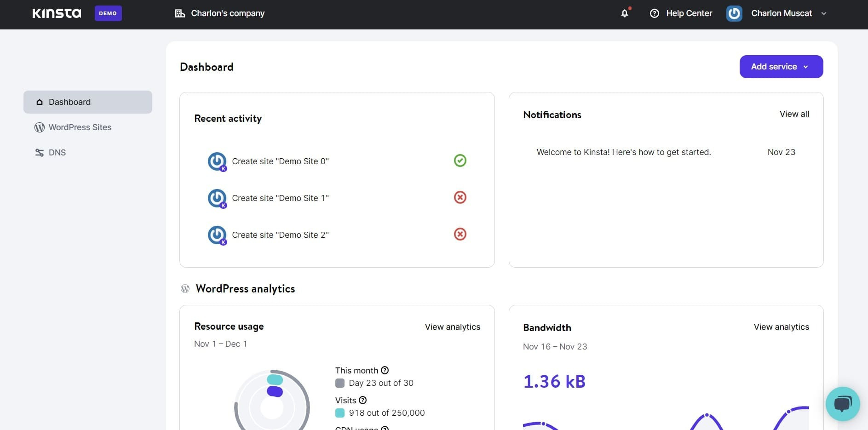Click the Dashboard home icon
This screenshot has height=430, width=868.
tap(40, 102)
